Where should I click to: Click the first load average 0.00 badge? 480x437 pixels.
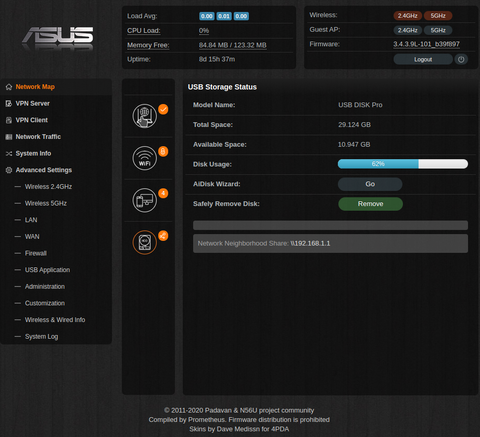(x=207, y=16)
